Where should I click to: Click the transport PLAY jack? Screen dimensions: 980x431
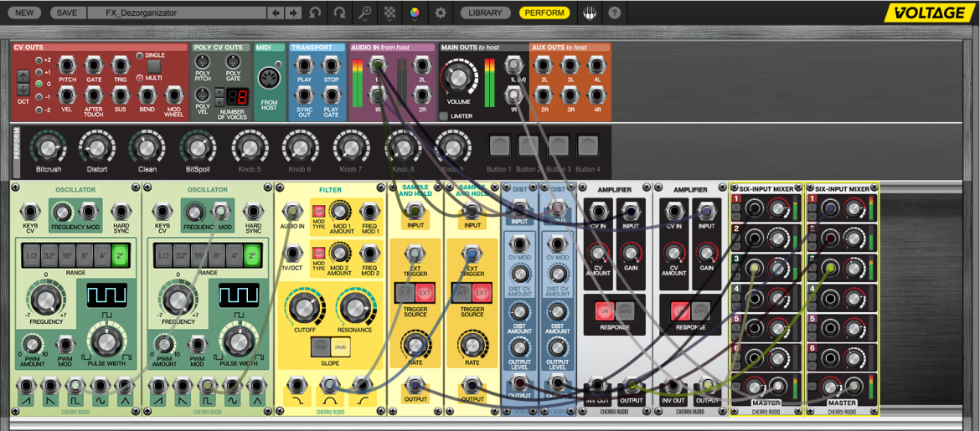pyautogui.click(x=304, y=65)
